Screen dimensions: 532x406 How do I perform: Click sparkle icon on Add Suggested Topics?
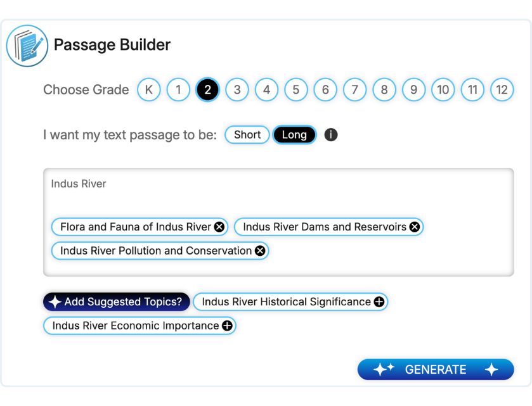[55, 302]
